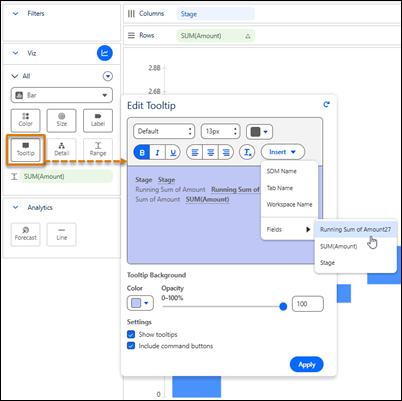Click the chart visualization icon beside Viz
The height and width of the screenshot is (401, 402).
tap(105, 53)
